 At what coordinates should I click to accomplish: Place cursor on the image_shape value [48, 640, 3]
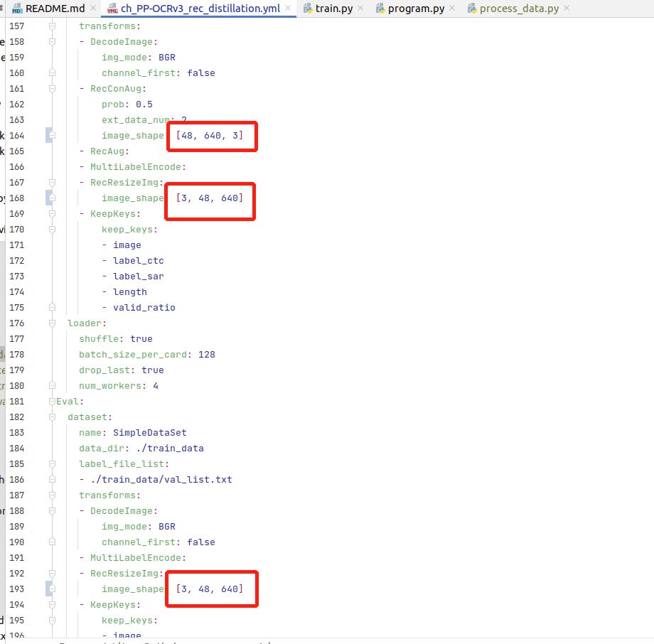[x=210, y=135]
